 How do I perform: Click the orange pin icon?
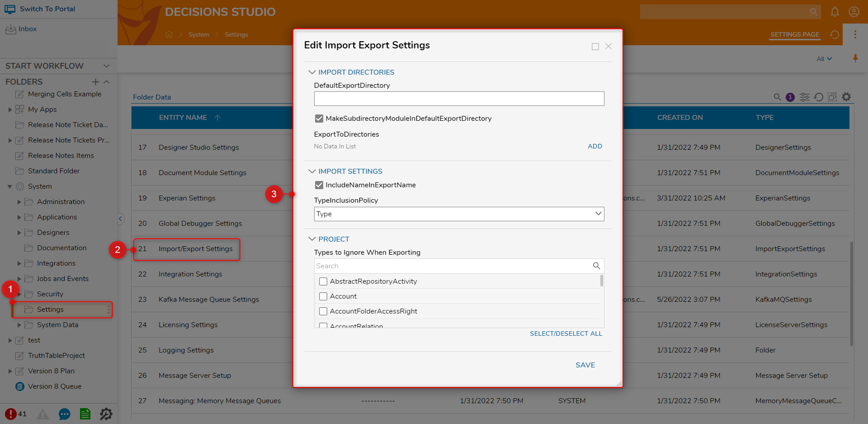pyautogui.click(x=855, y=58)
